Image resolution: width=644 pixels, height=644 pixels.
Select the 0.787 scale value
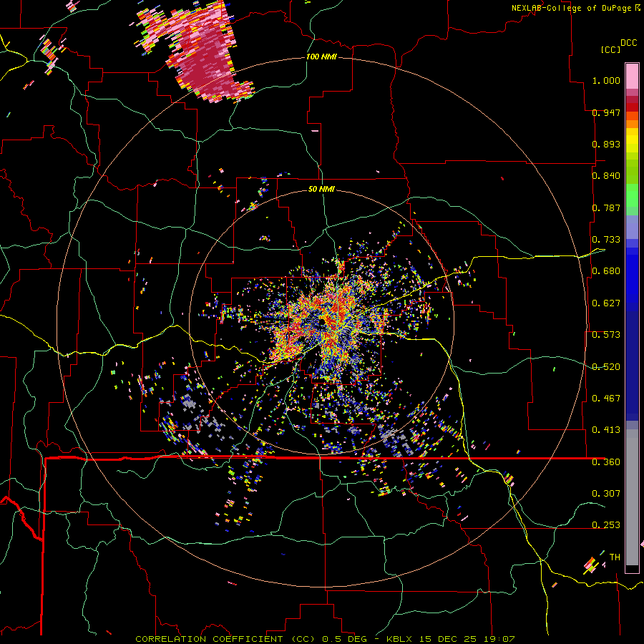pyautogui.click(x=606, y=208)
